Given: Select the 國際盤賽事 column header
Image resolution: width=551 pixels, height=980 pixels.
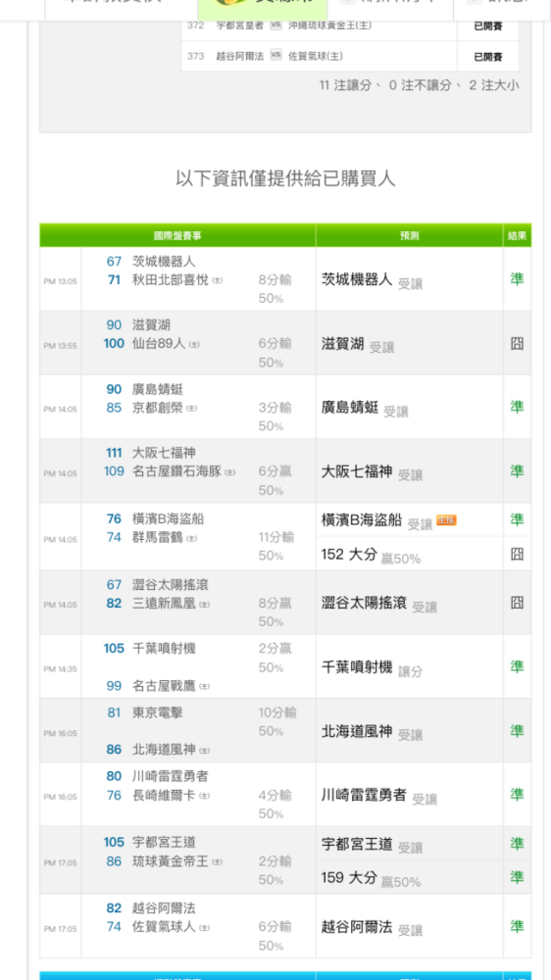Looking at the screenshot, I should pyautogui.click(x=177, y=235).
